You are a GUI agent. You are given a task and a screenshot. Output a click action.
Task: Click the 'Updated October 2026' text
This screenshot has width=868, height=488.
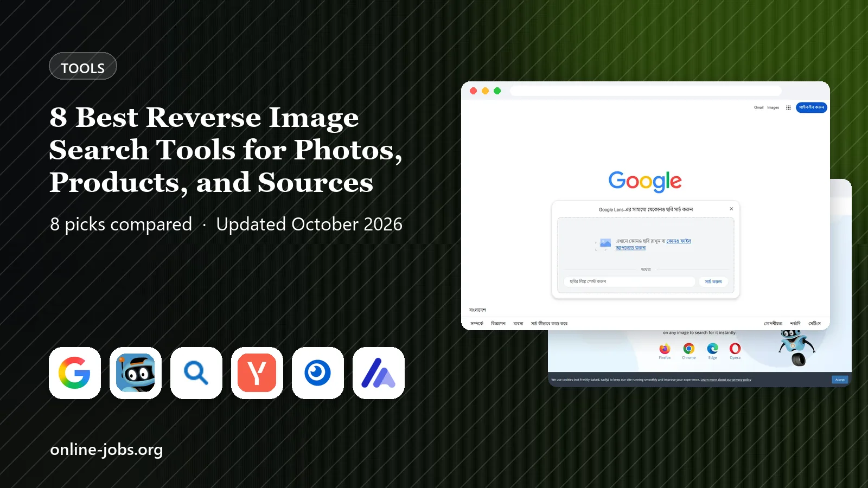coord(309,224)
